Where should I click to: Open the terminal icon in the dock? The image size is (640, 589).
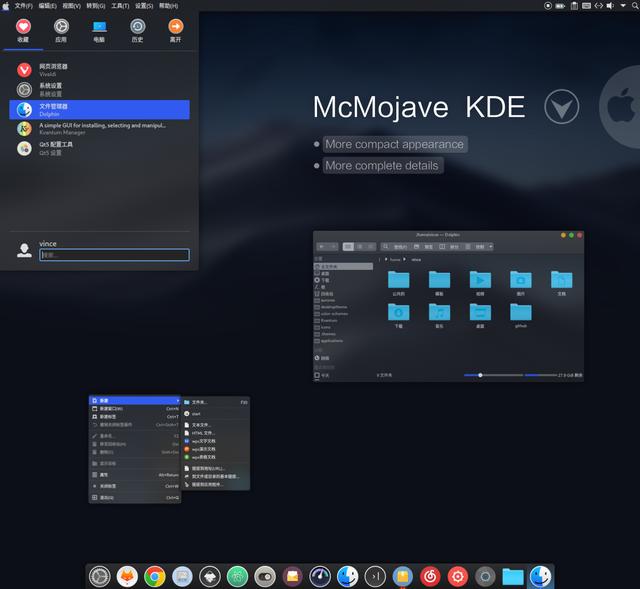pyautogui.click(x=375, y=576)
